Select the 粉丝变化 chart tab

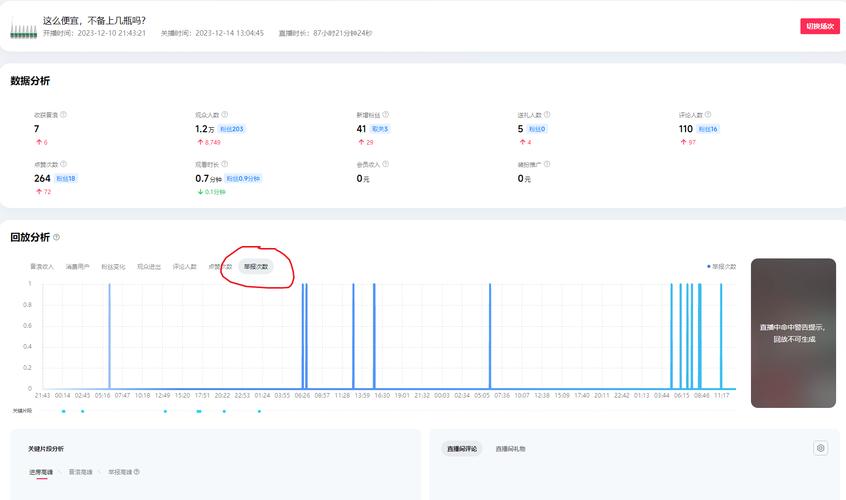click(x=113, y=266)
